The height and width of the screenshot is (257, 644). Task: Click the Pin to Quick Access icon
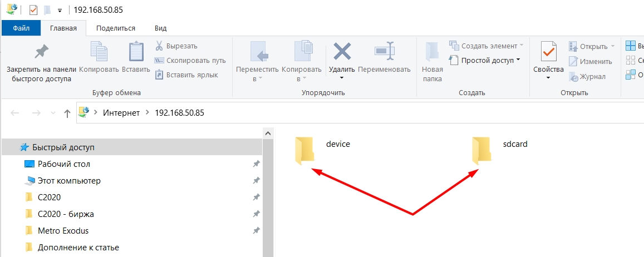[x=39, y=53]
